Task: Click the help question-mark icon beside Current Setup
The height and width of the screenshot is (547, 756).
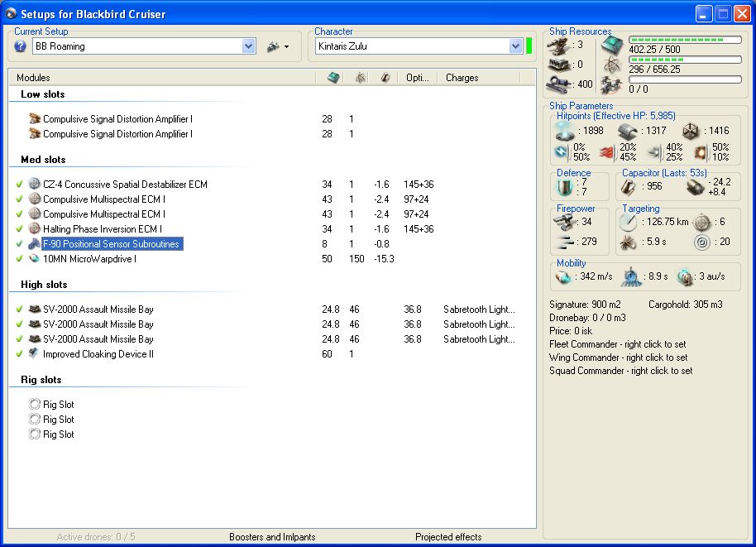Action: [20, 46]
